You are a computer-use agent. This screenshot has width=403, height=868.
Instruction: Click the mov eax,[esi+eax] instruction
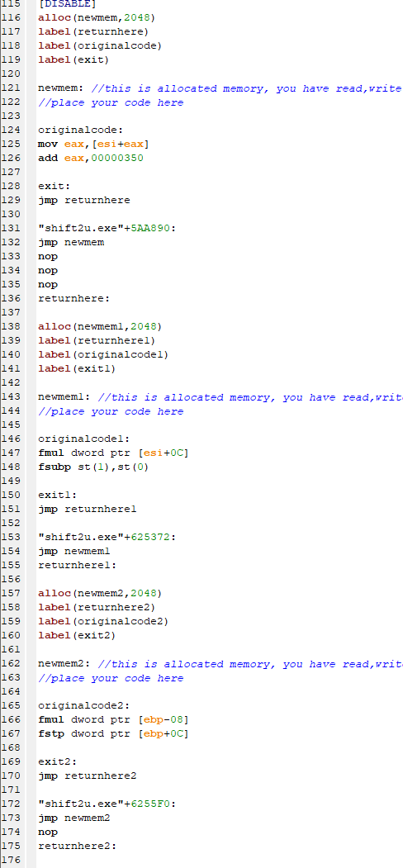coord(93,144)
